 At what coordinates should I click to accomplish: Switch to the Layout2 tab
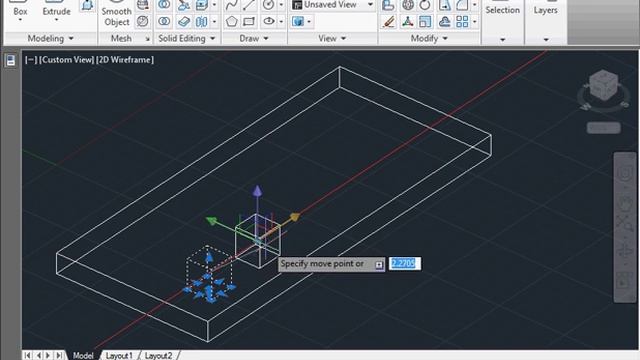158,356
